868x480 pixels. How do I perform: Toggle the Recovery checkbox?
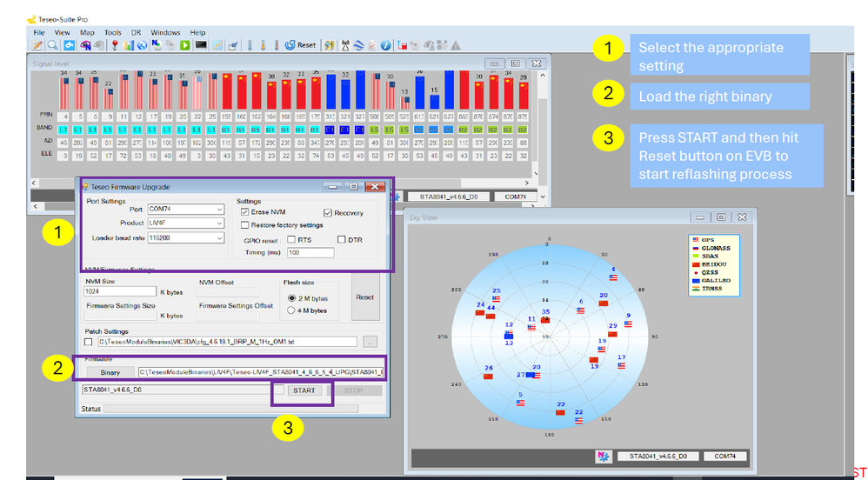(328, 212)
